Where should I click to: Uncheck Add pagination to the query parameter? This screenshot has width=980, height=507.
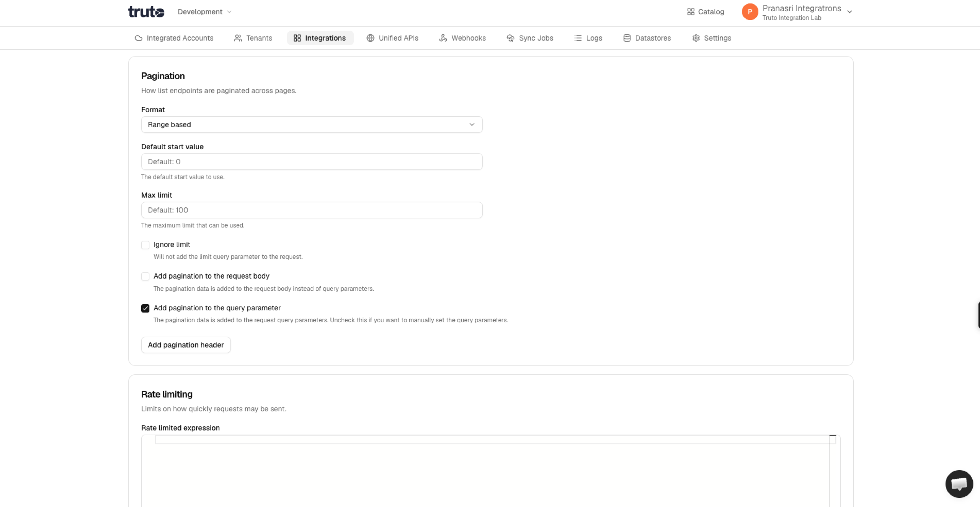[145, 308]
